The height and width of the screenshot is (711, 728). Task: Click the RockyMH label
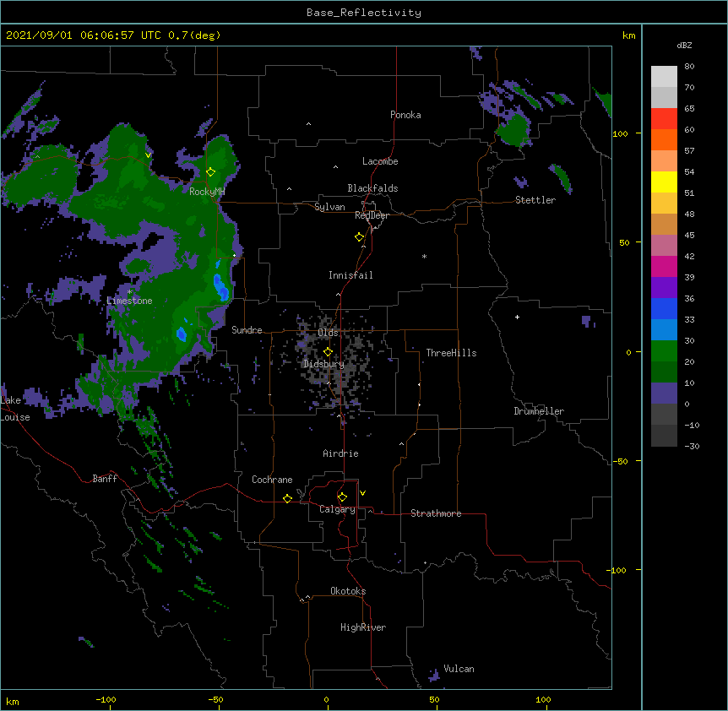(x=207, y=192)
